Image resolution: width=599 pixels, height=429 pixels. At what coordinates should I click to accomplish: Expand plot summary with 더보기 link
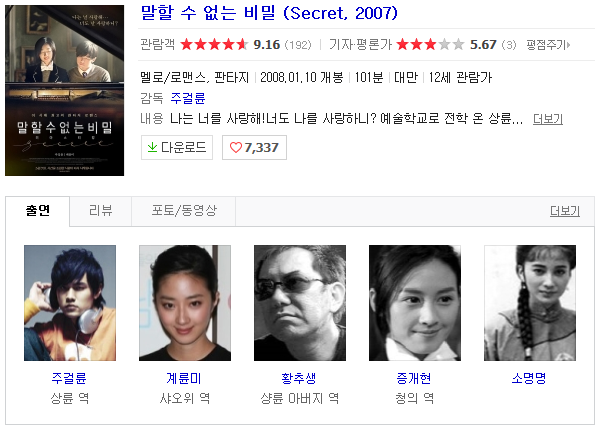click(x=548, y=119)
